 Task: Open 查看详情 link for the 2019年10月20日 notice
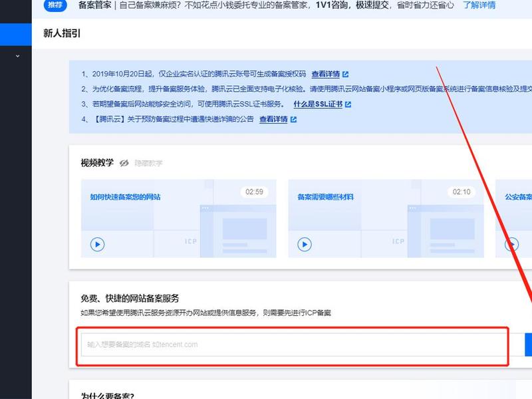coord(326,74)
